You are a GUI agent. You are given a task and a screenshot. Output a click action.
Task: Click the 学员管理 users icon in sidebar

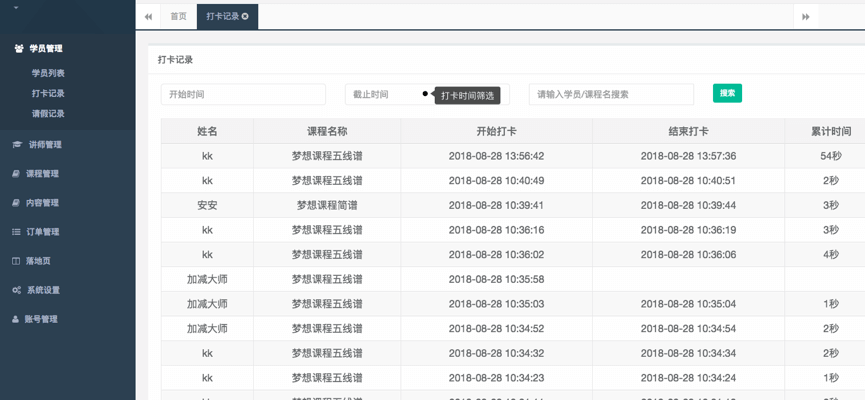click(x=19, y=48)
